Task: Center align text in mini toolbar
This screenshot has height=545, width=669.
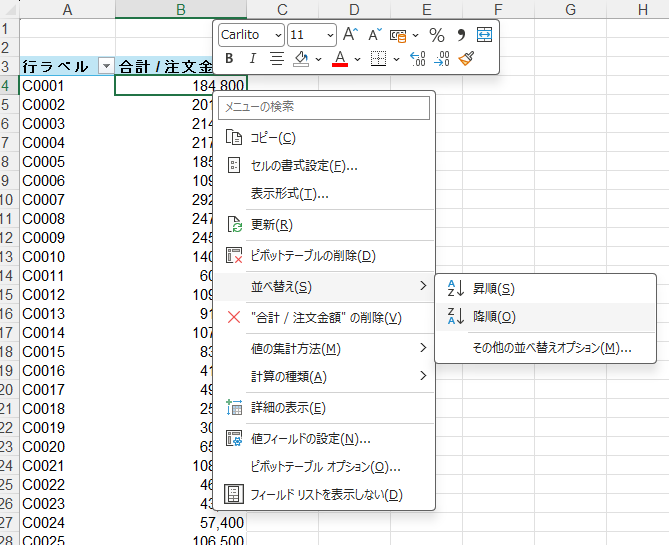Action: pyautogui.click(x=277, y=58)
